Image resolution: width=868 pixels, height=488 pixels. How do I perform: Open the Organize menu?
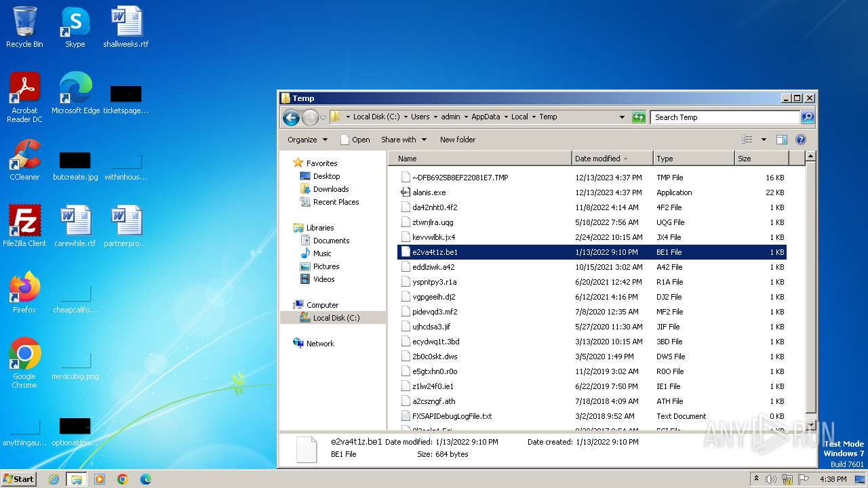(307, 140)
